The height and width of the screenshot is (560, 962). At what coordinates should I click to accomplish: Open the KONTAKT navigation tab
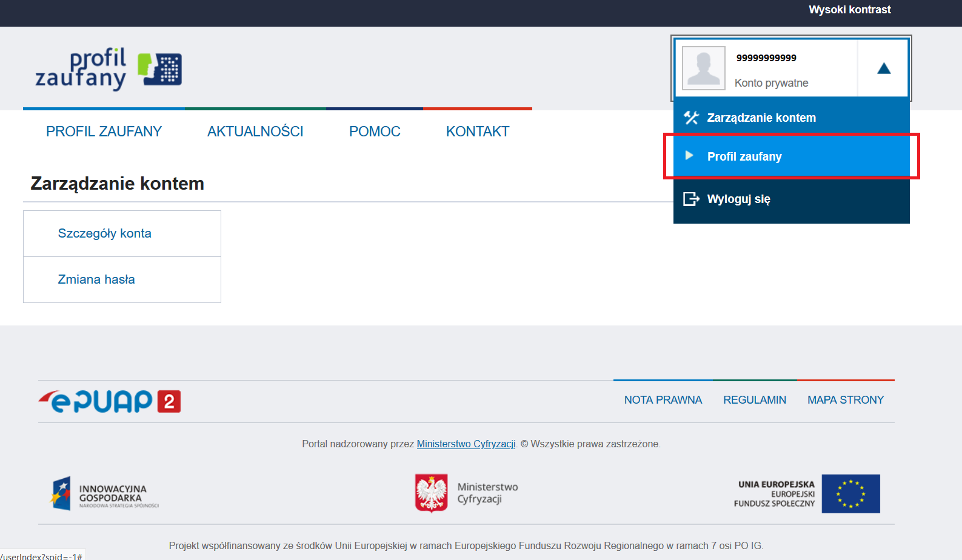(478, 132)
